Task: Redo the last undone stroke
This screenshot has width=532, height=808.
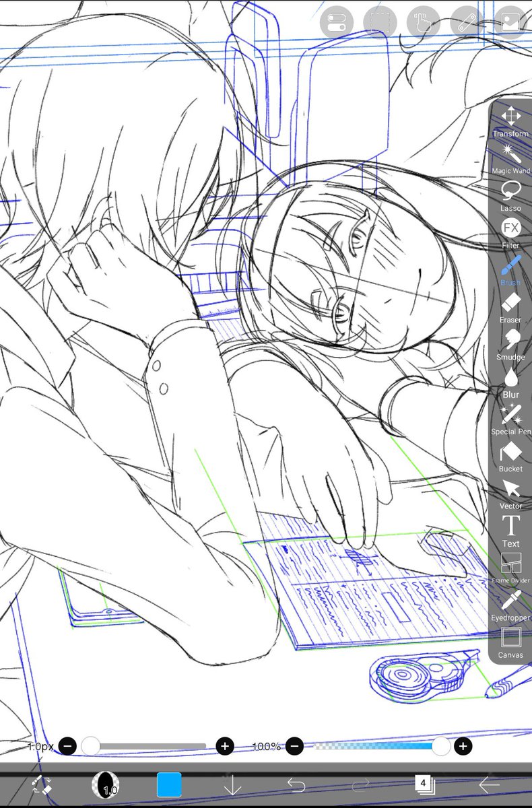Action: pos(360,785)
